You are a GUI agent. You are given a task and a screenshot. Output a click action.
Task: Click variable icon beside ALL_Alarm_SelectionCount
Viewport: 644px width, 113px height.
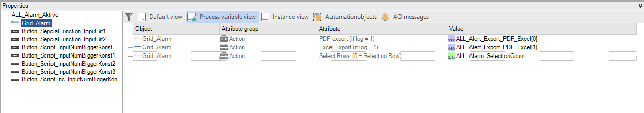[451, 56]
